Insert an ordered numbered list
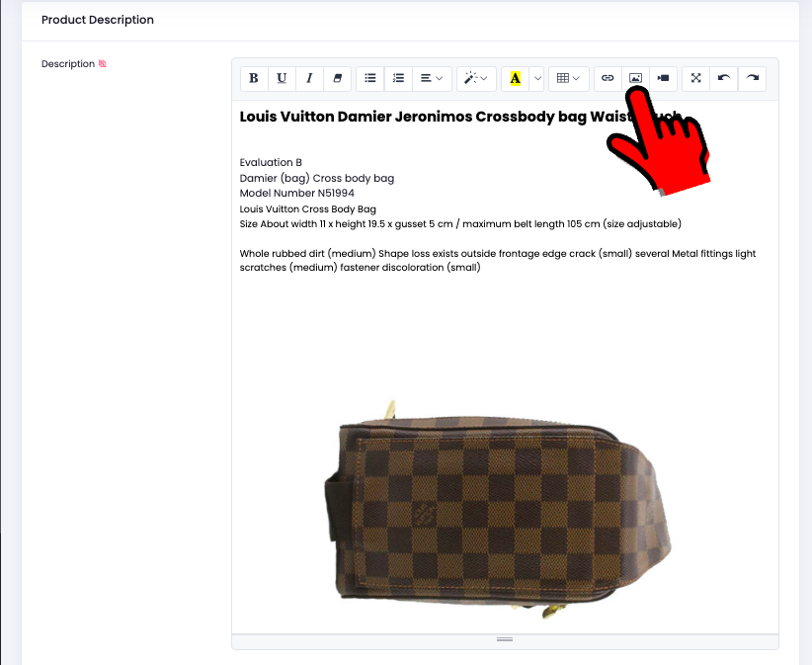The image size is (812, 665). pos(398,78)
